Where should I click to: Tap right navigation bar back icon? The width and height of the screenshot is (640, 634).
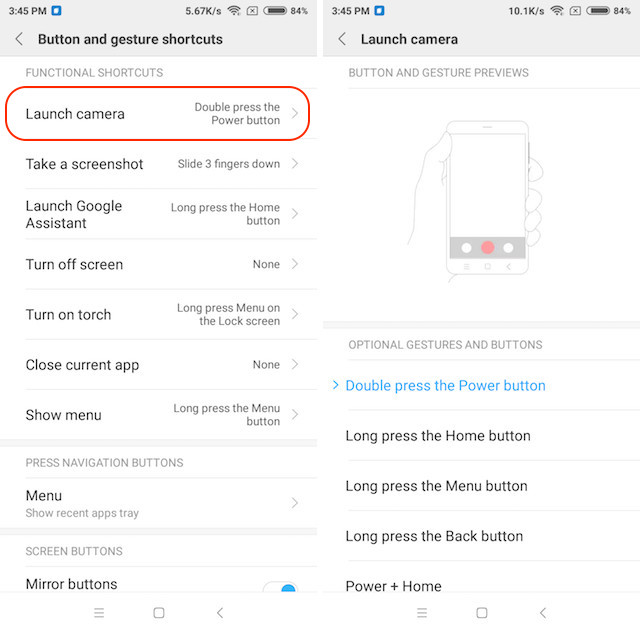click(542, 612)
